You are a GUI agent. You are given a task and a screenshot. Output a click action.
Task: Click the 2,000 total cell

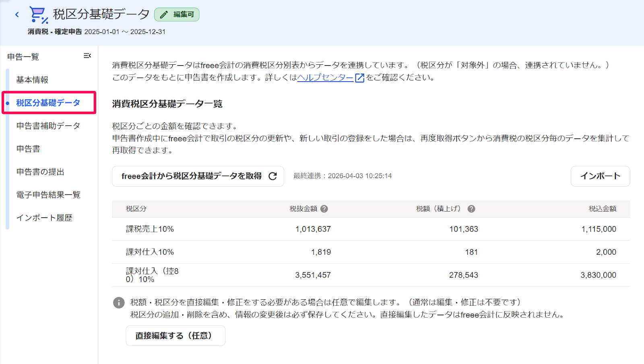pos(606,252)
